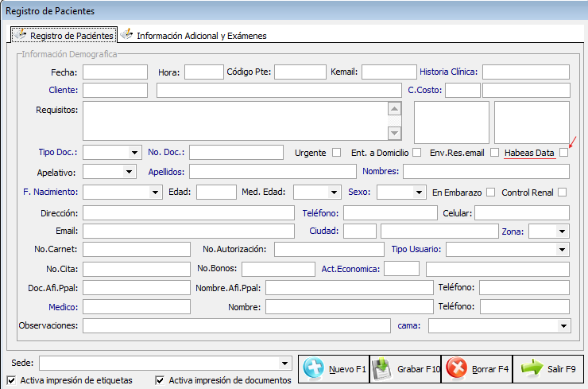Click the Habeas Data link label
This screenshot has height=389, width=588.
click(x=529, y=152)
